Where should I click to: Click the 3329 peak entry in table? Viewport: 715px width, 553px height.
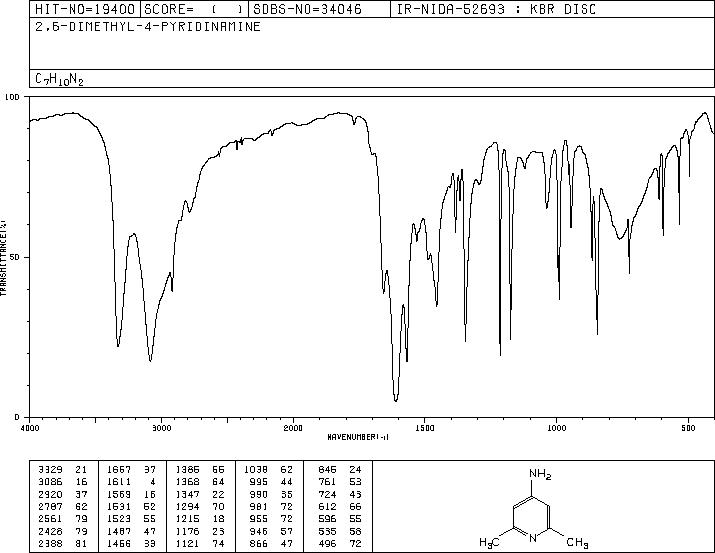[x=63, y=469]
